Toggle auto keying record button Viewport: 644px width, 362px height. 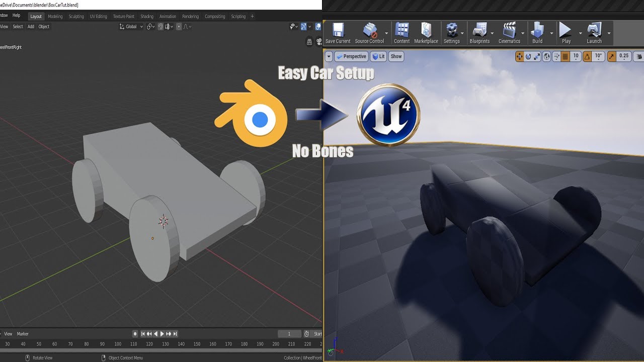[135, 334]
